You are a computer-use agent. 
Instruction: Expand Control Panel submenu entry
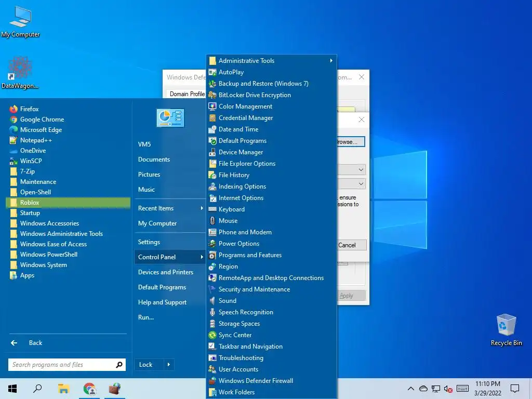pos(170,257)
